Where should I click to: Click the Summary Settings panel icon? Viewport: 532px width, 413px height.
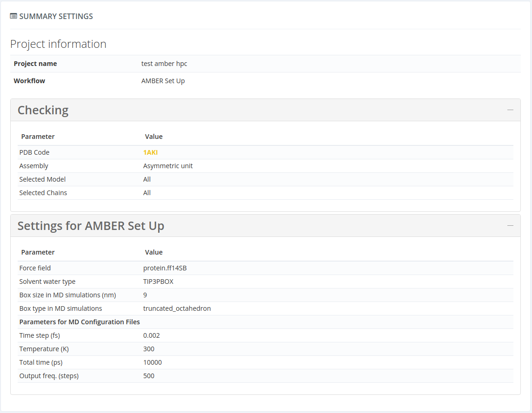[x=13, y=16]
